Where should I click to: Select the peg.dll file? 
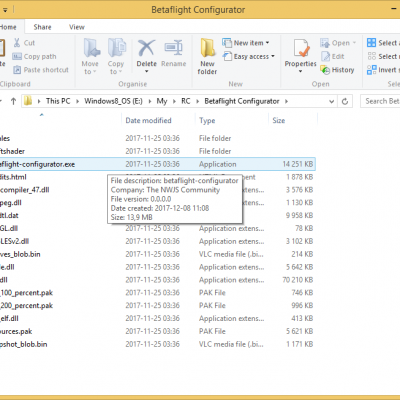(x=11, y=203)
